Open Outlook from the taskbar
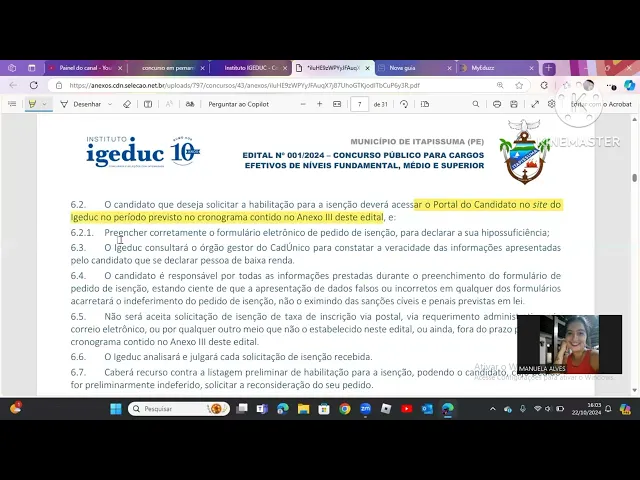This screenshot has width=640, height=480. point(427,409)
